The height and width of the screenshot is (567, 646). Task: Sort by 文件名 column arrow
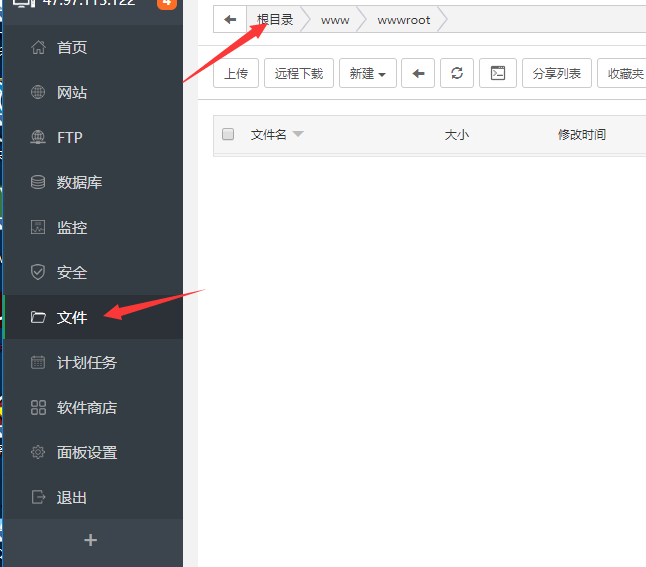click(298, 134)
